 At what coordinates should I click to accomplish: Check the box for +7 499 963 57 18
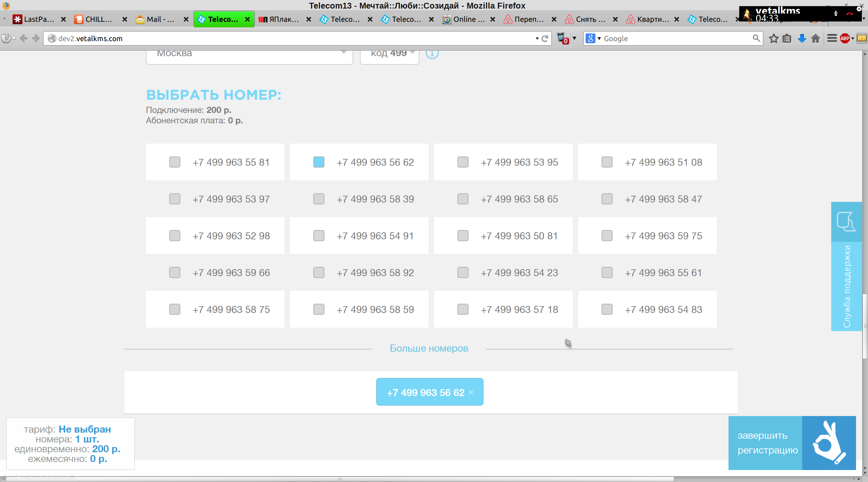(x=463, y=309)
